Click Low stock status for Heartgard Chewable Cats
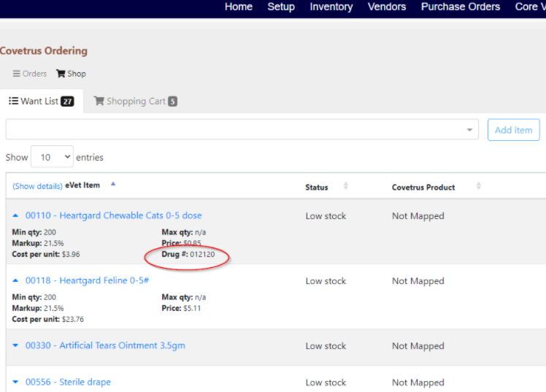Screen dimensions: 546x392 coord(326,216)
